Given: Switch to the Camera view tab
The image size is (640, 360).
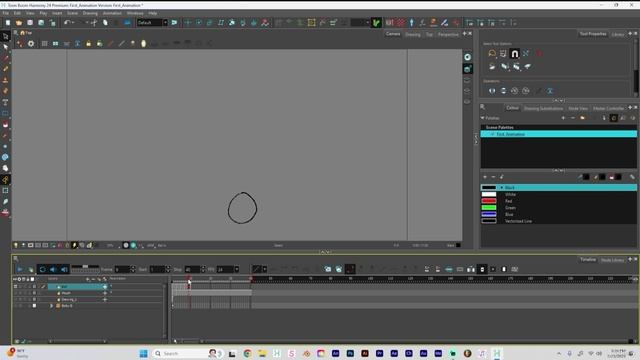Looking at the screenshot, I should click(x=393, y=34).
